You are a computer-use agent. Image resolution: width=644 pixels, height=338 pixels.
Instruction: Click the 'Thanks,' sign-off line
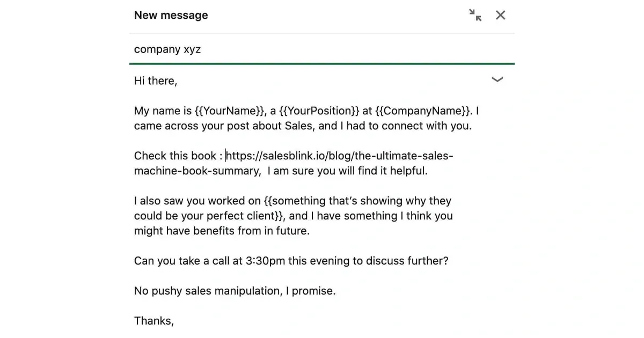[153, 321]
